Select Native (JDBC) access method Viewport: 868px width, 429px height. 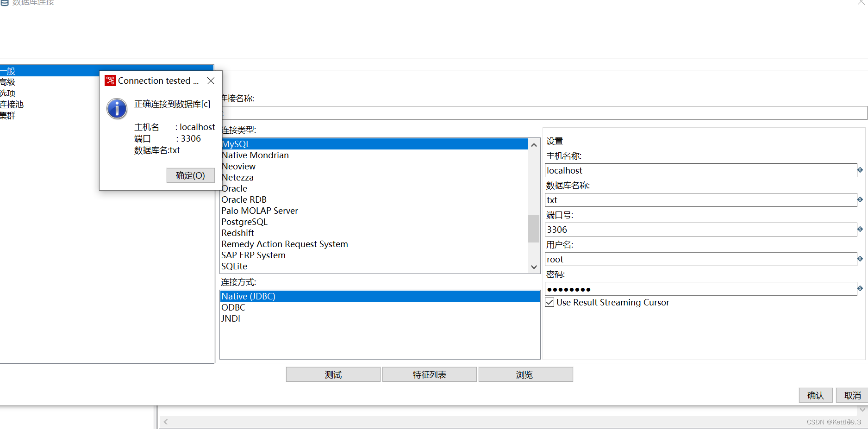(x=380, y=296)
